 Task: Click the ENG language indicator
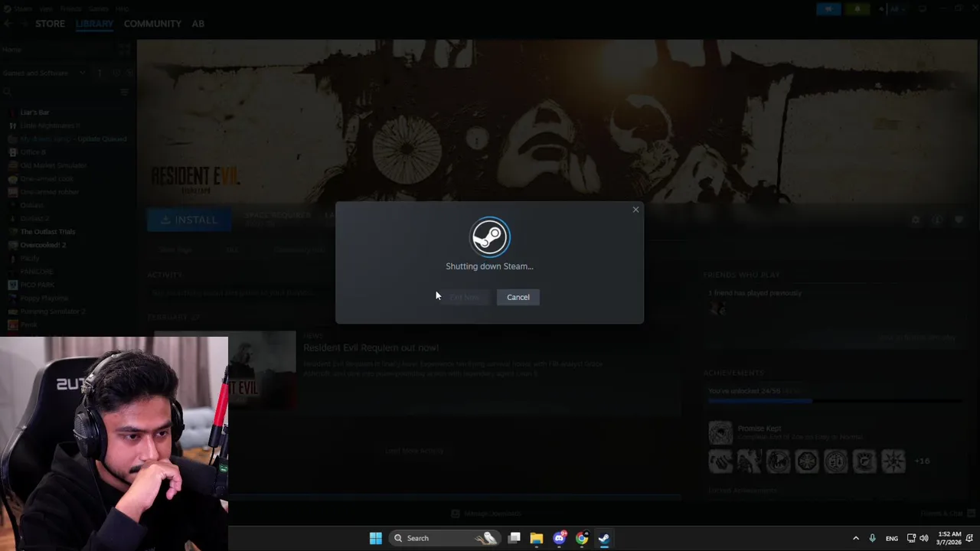click(x=892, y=539)
